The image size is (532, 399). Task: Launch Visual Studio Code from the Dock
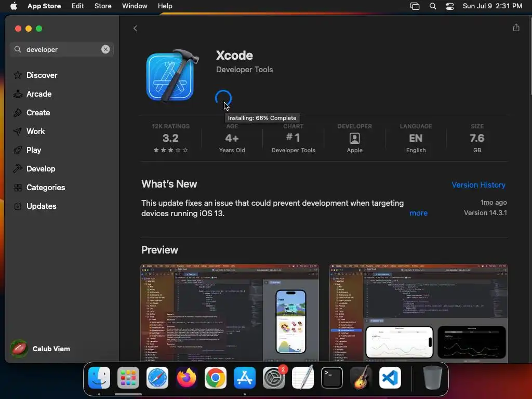[x=390, y=378]
